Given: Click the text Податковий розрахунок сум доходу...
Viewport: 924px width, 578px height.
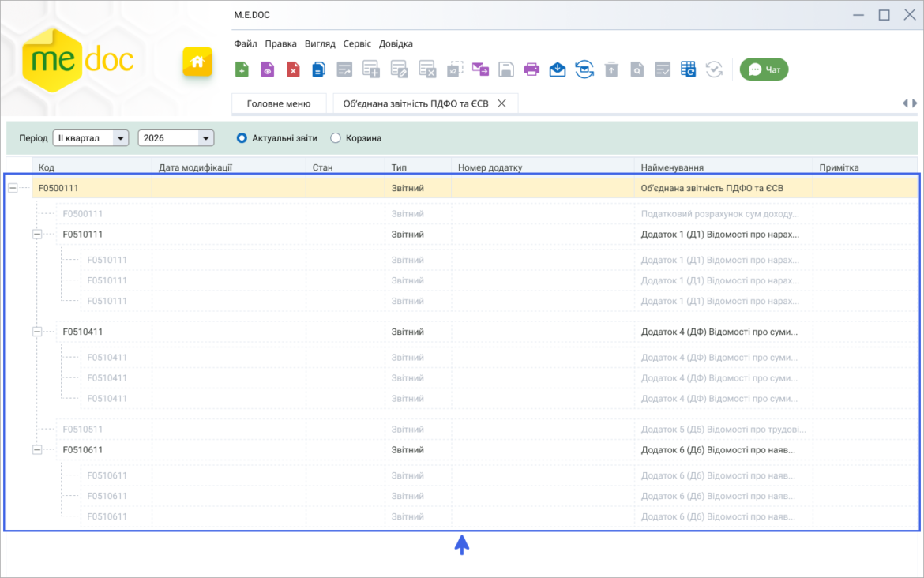Looking at the screenshot, I should pyautogui.click(x=719, y=214).
